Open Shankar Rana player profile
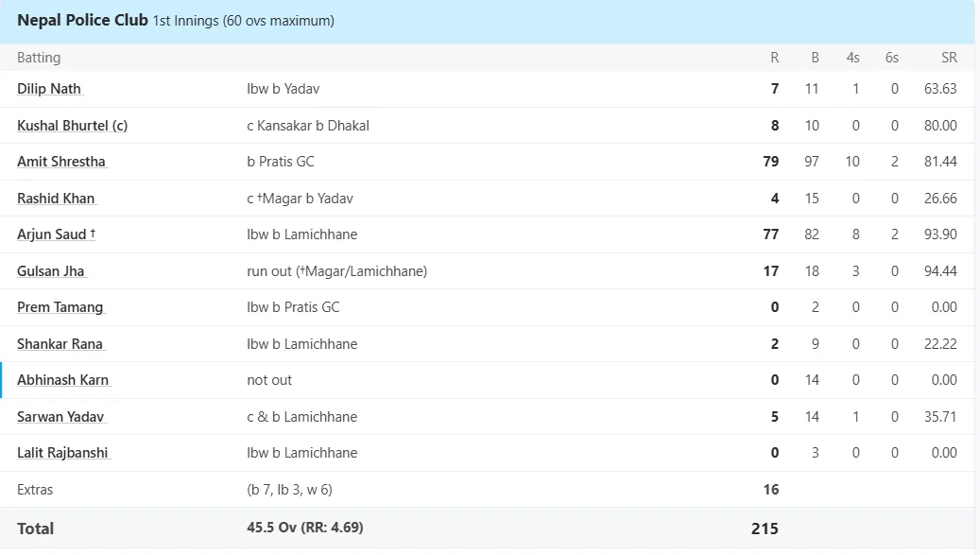Viewport: 980px width, 555px height. pos(60,344)
